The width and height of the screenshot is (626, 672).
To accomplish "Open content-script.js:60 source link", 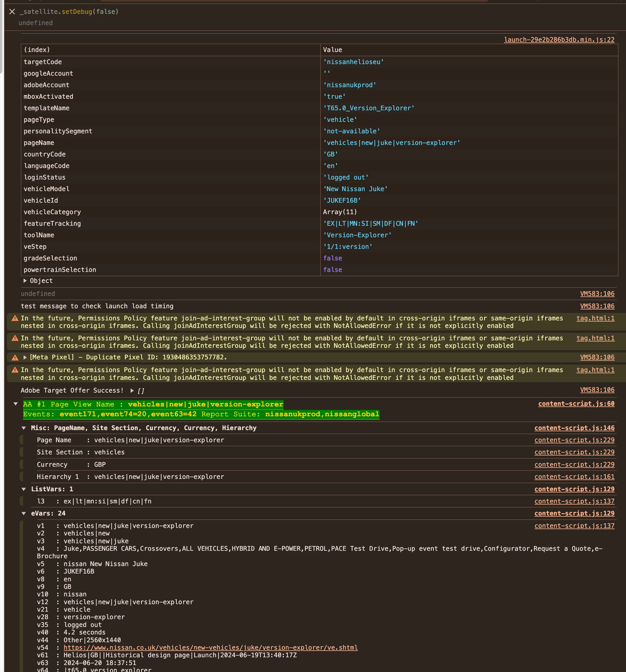I will pos(576,404).
